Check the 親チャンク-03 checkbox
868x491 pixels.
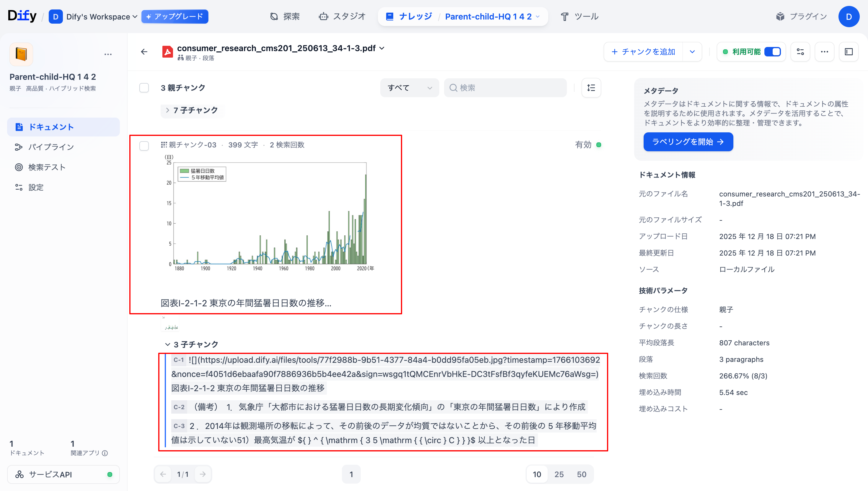tap(144, 146)
